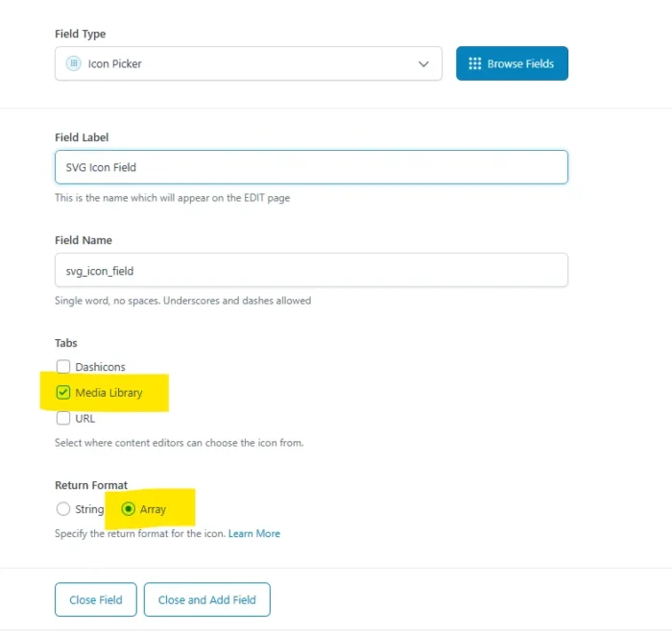Enable the Dashicons tab checkbox
Viewport: 672px width, 633px height.
click(63, 367)
